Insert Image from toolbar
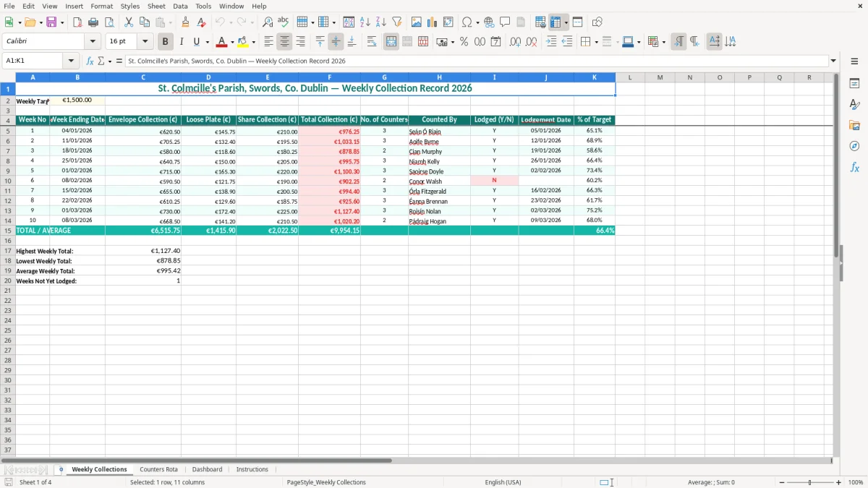 pyautogui.click(x=417, y=22)
